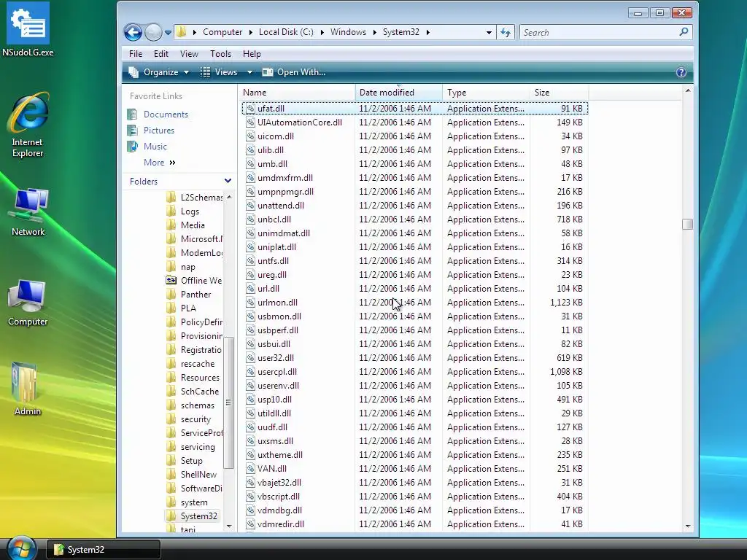
Task: Select Panther folder in tree
Action: click(x=196, y=295)
